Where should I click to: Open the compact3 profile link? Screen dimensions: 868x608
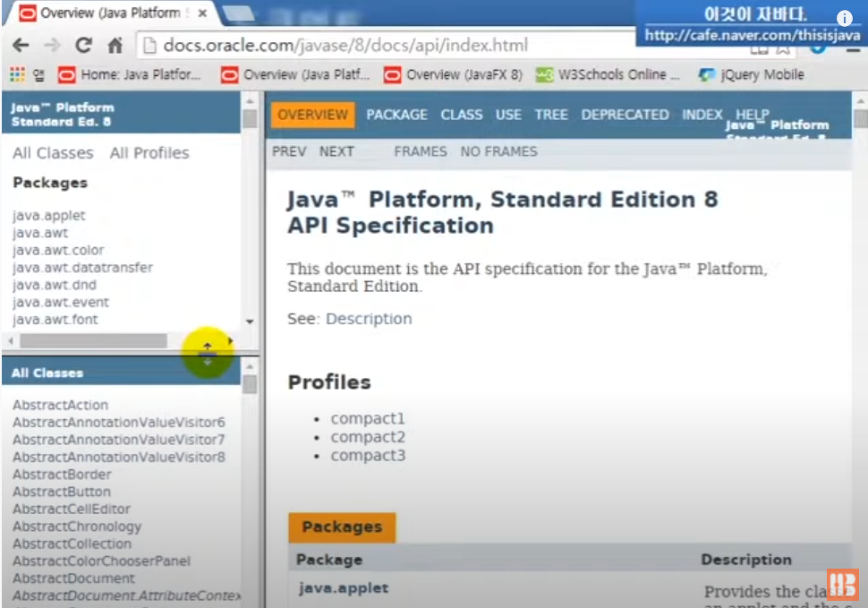pos(368,455)
